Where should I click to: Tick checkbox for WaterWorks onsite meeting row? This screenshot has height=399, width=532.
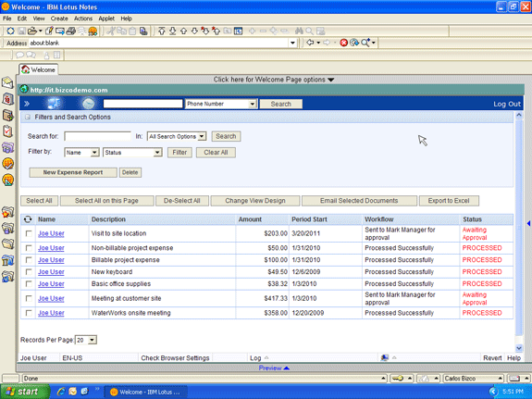coord(29,313)
